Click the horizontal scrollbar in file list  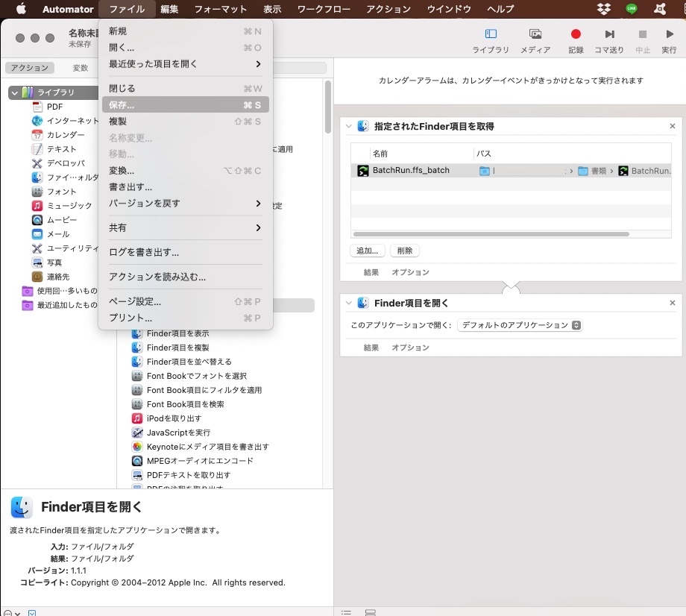point(491,234)
